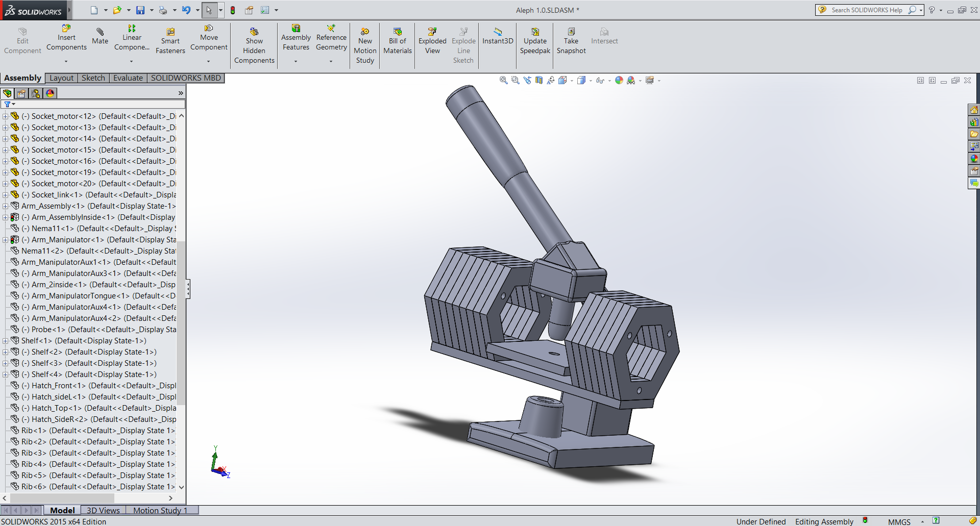
Task: Expand the Assembly Features dropdown arrow
Action: 296,62
